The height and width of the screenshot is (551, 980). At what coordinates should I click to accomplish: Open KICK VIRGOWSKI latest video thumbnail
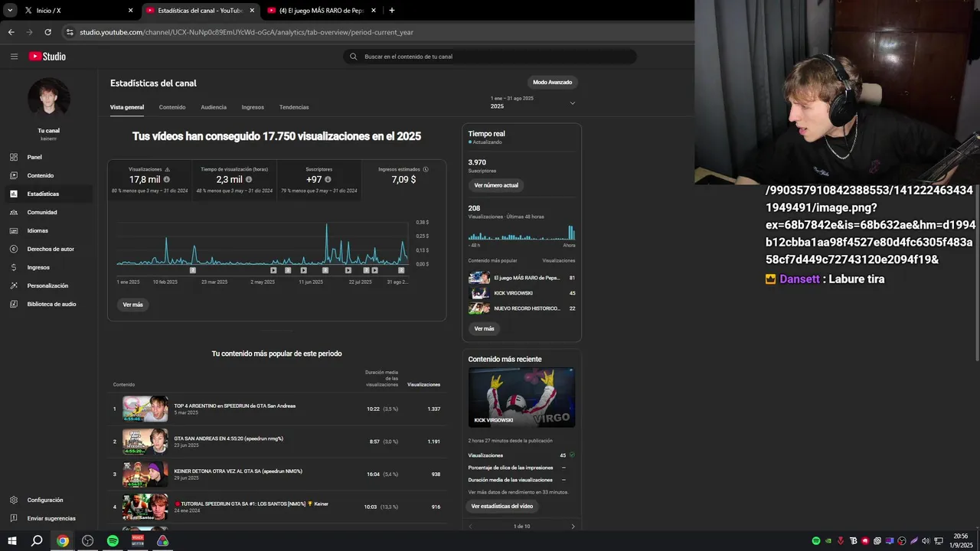(x=521, y=397)
